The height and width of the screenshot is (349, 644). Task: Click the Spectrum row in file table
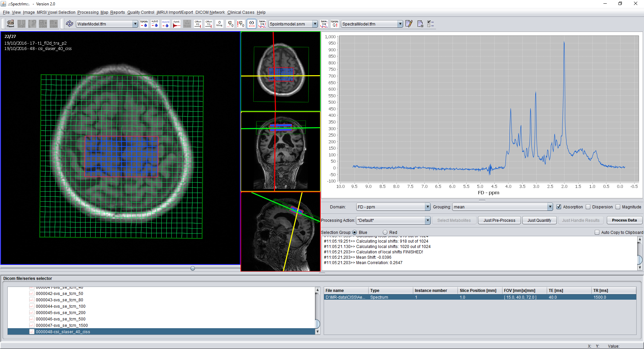[480, 297]
